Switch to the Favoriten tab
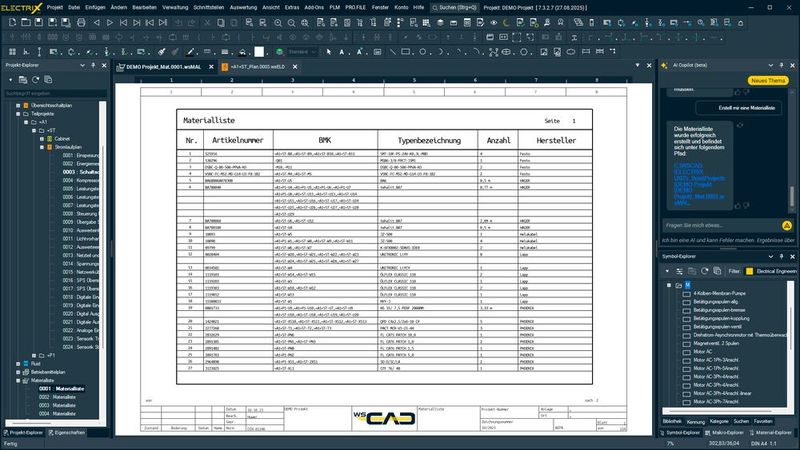 763,421
